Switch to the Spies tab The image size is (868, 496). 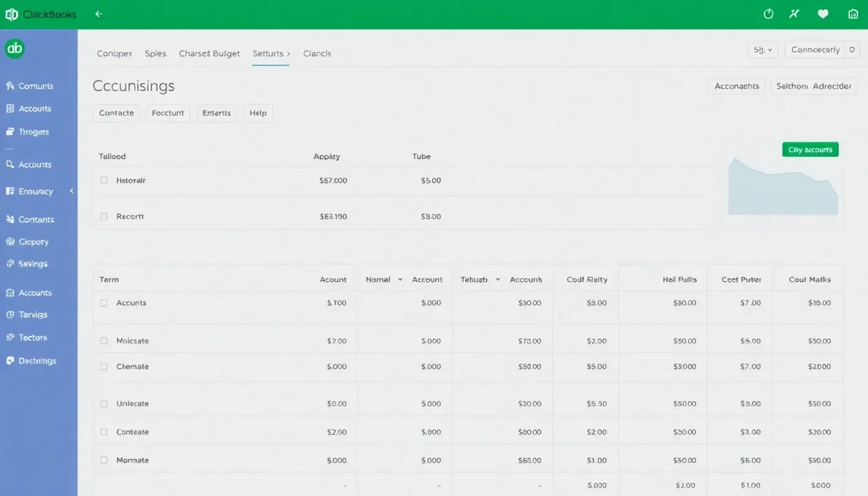tap(155, 54)
